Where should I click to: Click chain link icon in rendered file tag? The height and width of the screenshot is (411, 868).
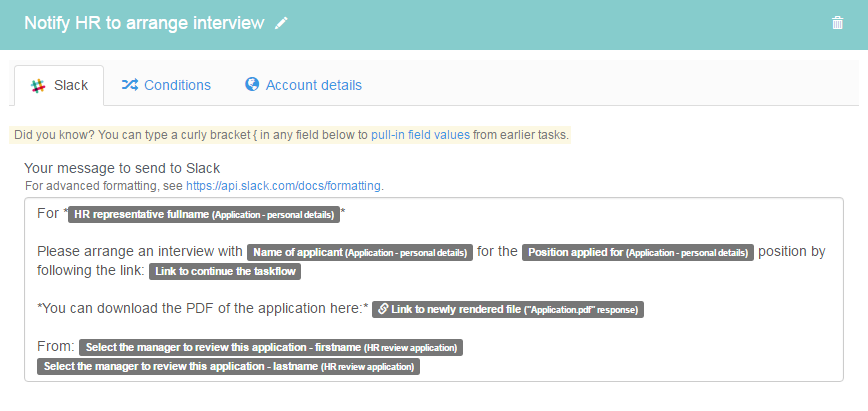[x=383, y=309]
